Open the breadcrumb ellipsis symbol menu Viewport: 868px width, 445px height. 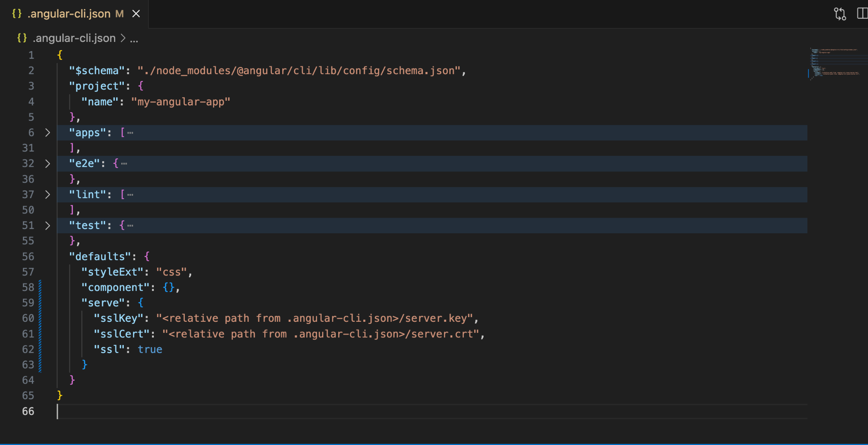pos(134,39)
